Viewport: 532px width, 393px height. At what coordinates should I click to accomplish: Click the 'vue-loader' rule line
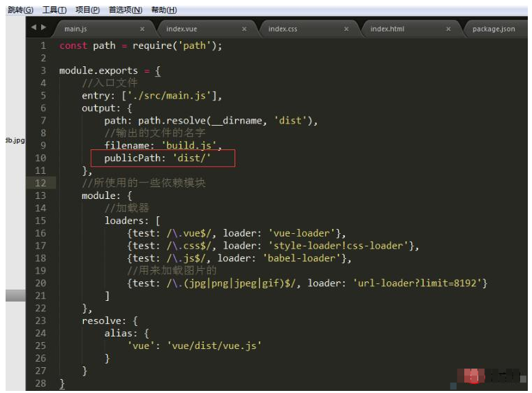click(x=236, y=234)
